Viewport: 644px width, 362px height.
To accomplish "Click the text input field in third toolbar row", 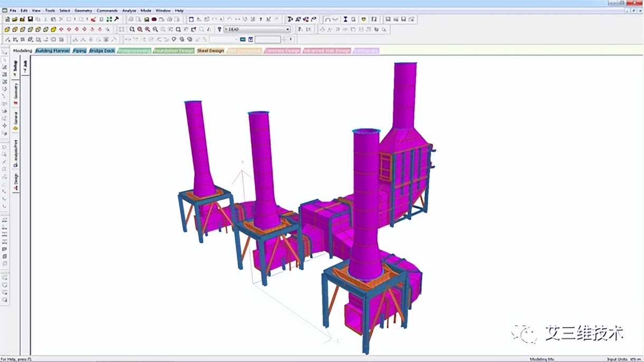I will pyautogui.click(x=268, y=40).
